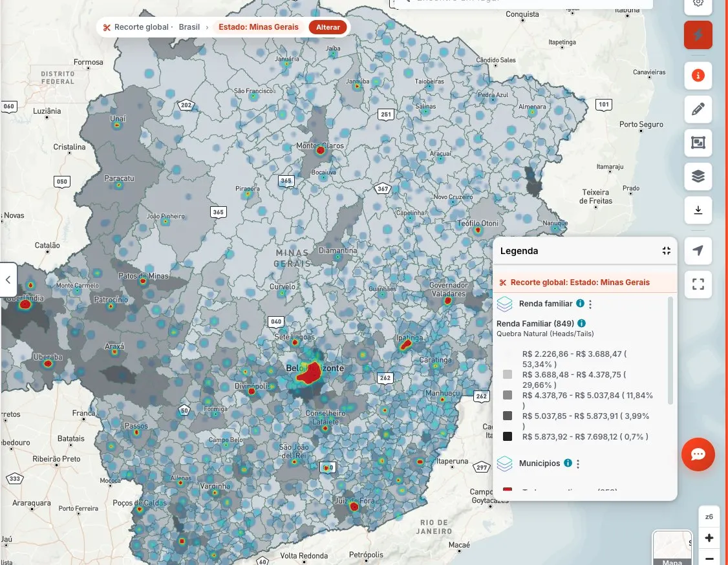Click info icon beside Renda Familiar (849)
This screenshot has width=728, height=565.
(581, 323)
